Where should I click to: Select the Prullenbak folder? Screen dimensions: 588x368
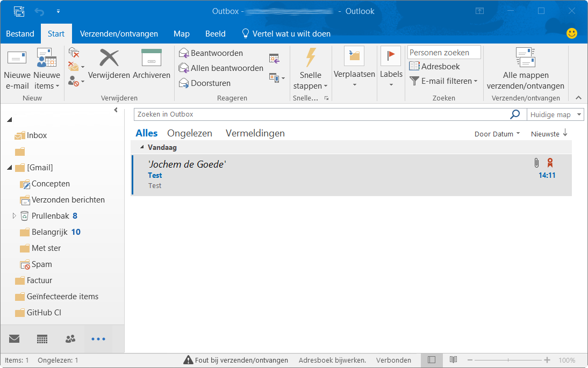click(50, 216)
